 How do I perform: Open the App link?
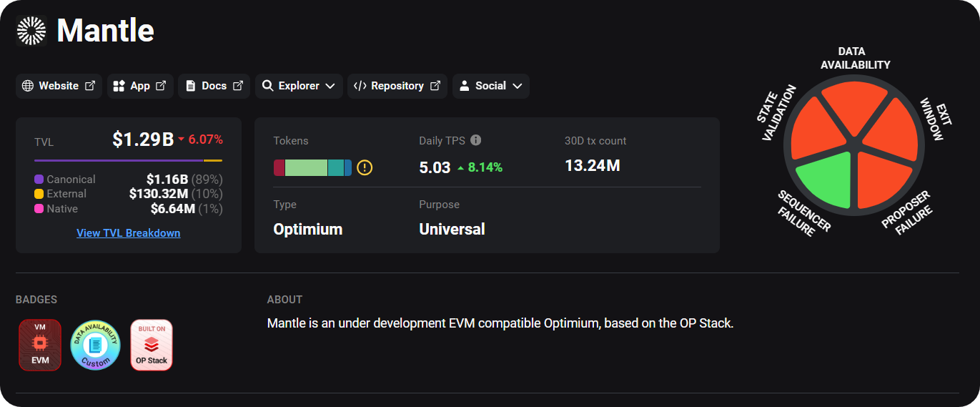point(140,86)
